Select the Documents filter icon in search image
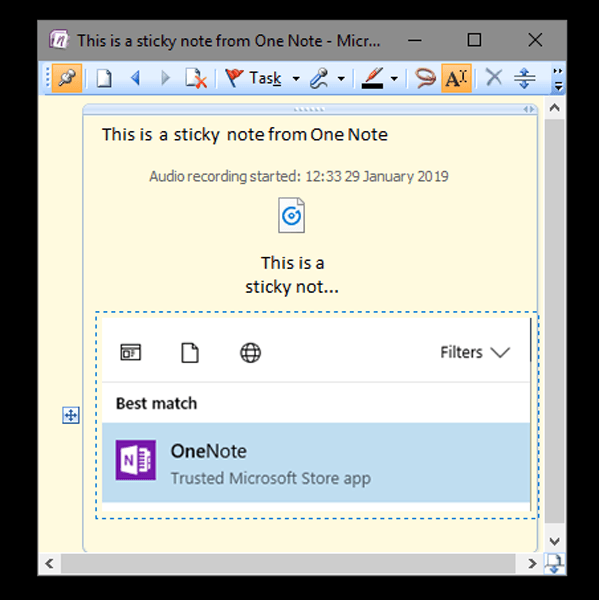The image size is (599, 600). coord(190,352)
